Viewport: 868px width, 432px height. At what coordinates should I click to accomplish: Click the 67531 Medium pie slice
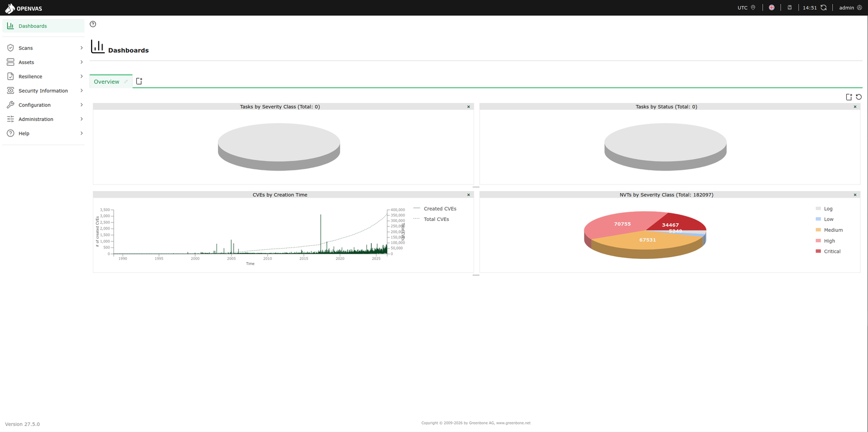tap(647, 240)
